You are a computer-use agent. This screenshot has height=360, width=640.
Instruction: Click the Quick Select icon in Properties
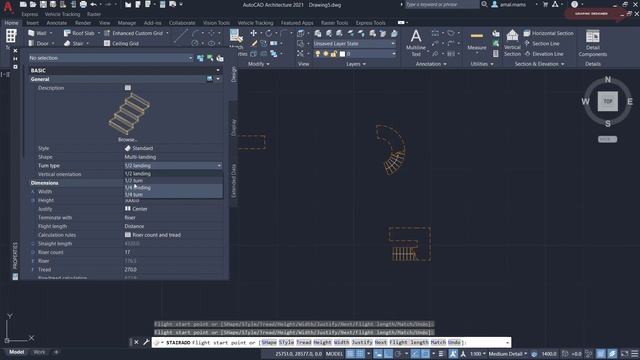tap(220, 58)
